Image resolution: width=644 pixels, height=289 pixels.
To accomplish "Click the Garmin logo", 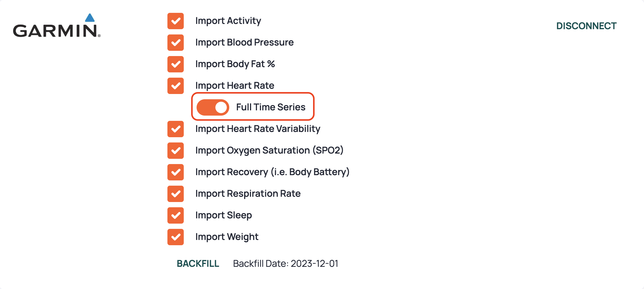I will tap(57, 26).
